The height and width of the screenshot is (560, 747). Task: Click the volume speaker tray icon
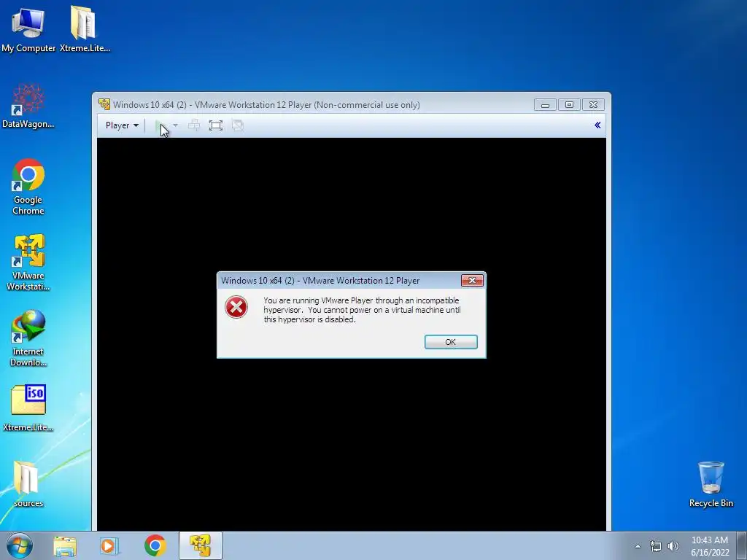pyautogui.click(x=673, y=546)
